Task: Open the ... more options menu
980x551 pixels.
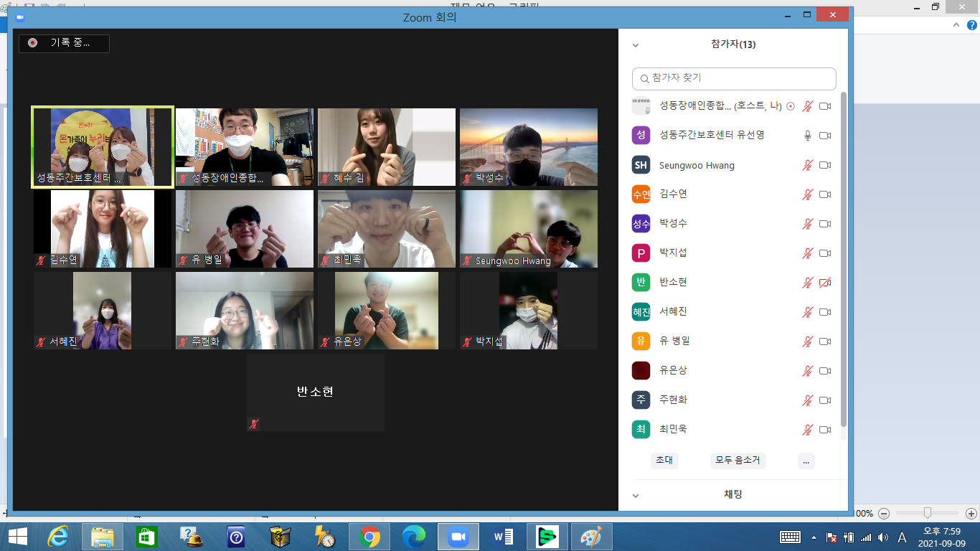Action: click(806, 461)
